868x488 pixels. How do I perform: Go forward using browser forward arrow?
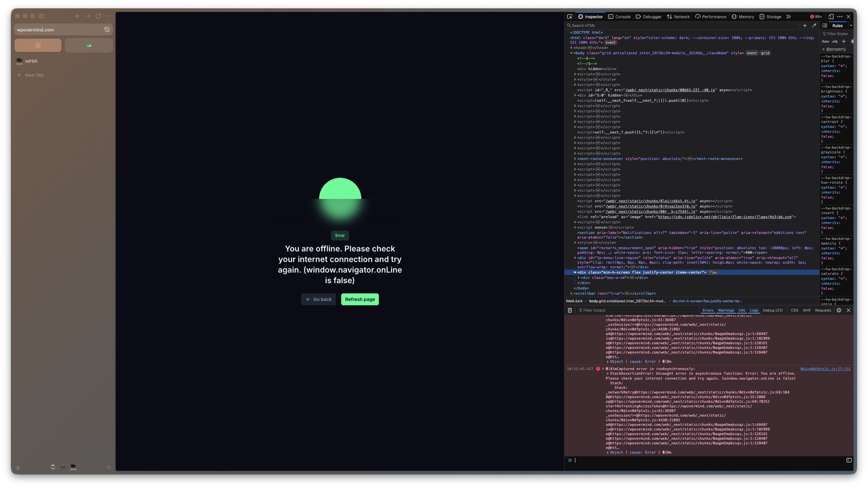pyautogui.click(x=88, y=16)
